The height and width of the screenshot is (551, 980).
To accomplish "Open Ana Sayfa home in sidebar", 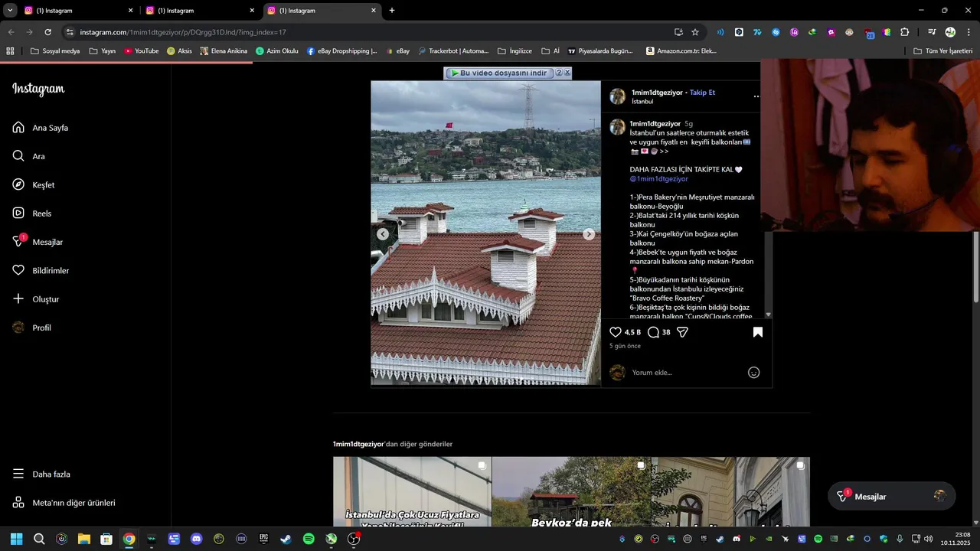I will (x=41, y=128).
